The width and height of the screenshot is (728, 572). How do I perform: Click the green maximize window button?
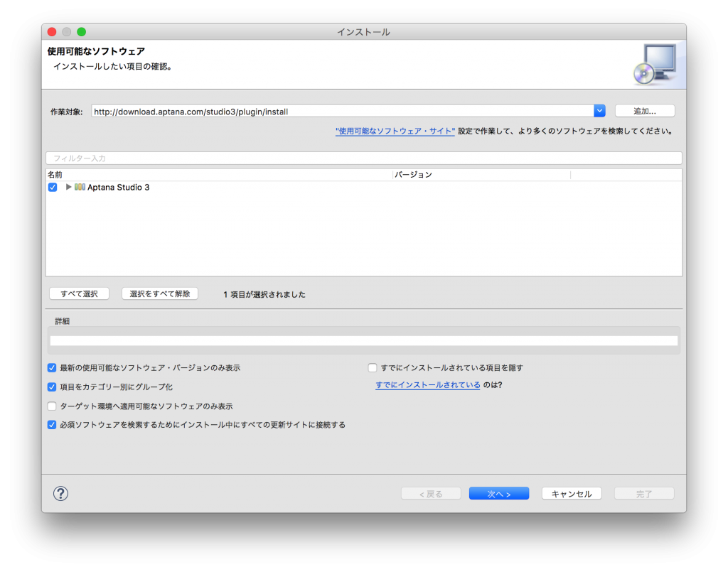[81, 32]
